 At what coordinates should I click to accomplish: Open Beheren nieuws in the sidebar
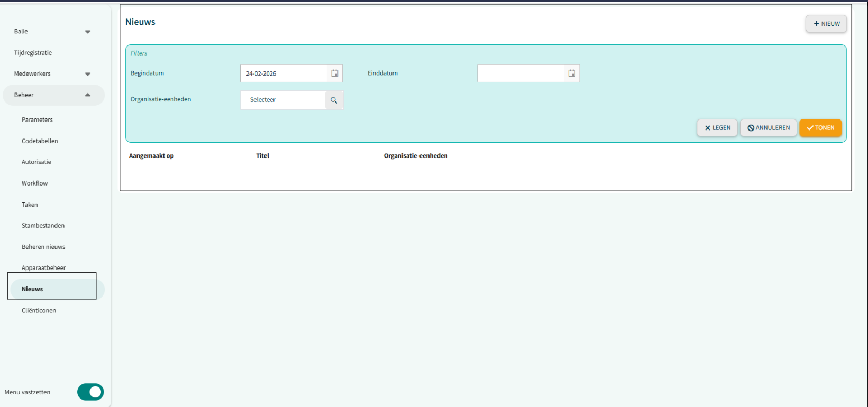pyautogui.click(x=43, y=247)
